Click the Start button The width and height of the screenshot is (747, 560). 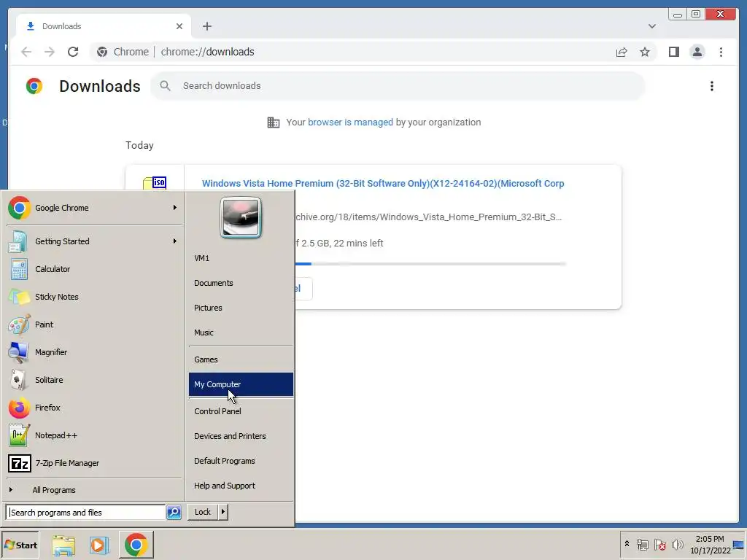[x=20, y=545]
